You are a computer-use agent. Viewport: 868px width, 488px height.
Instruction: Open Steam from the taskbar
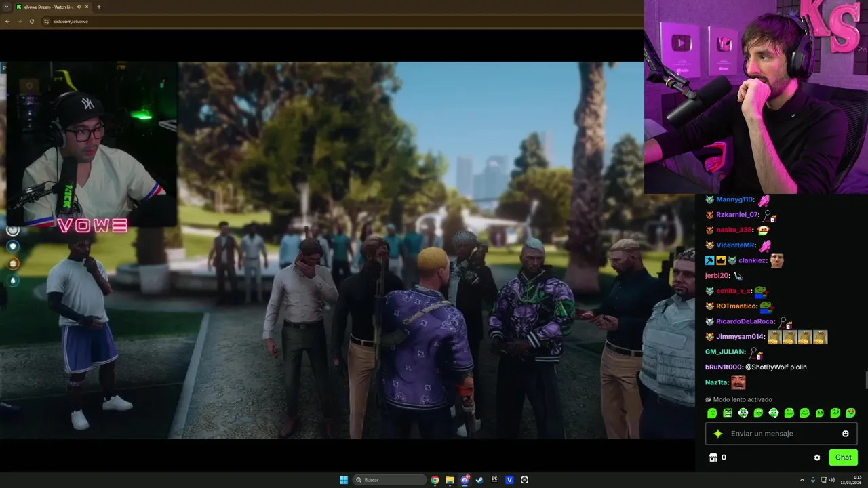479,480
